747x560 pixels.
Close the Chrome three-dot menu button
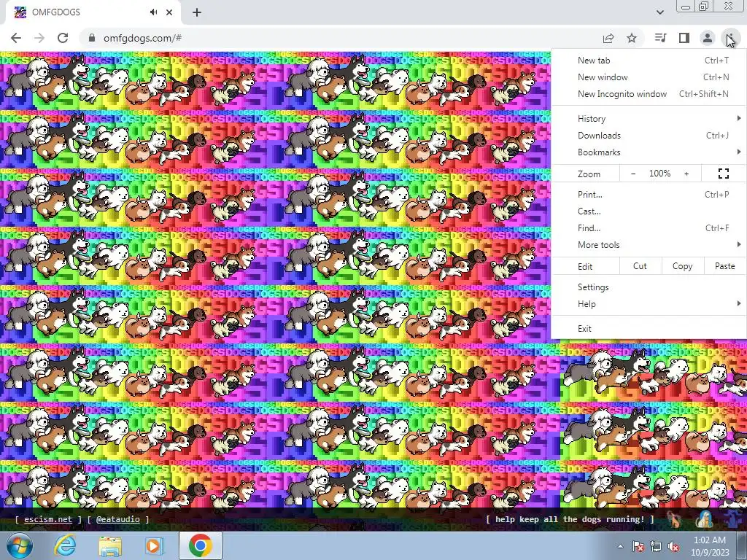pos(730,38)
